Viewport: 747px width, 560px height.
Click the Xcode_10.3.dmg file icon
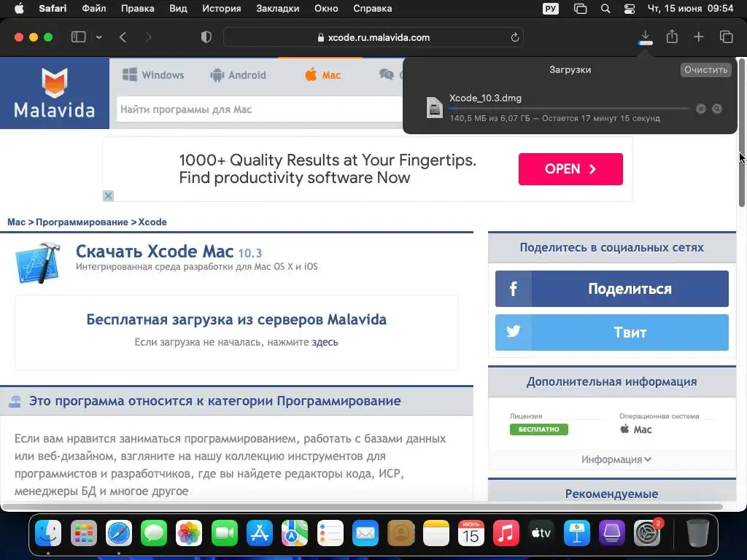[x=435, y=107]
